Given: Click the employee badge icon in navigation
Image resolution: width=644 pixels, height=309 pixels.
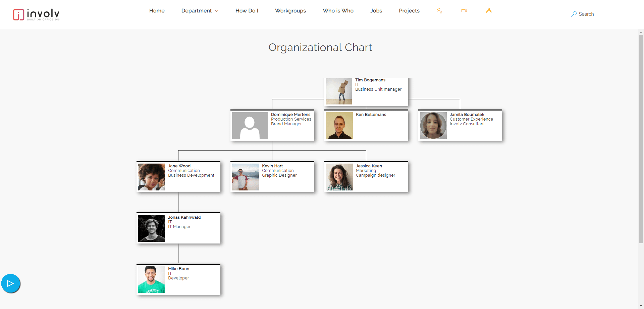Looking at the screenshot, I should click(x=439, y=10).
